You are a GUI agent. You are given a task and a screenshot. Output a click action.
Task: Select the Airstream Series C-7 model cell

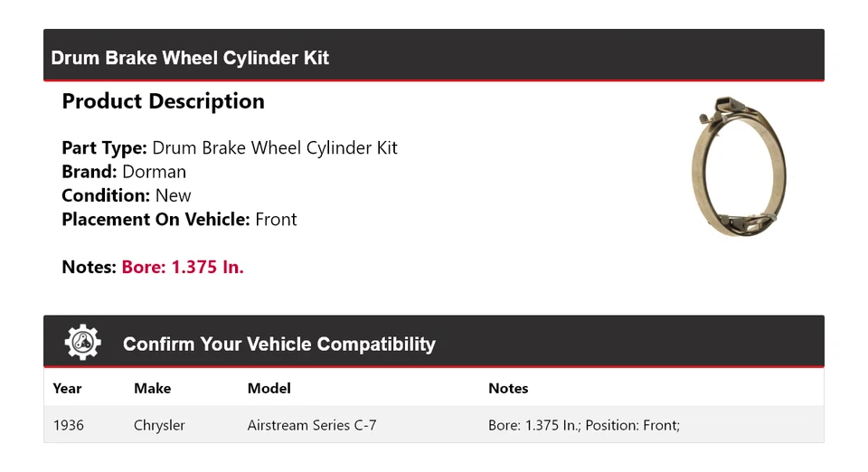click(x=312, y=425)
